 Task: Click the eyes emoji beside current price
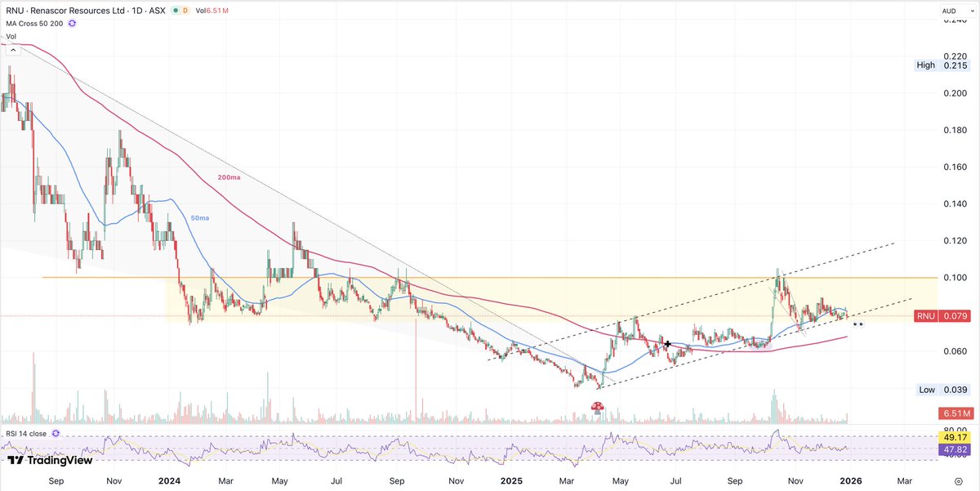click(x=858, y=324)
